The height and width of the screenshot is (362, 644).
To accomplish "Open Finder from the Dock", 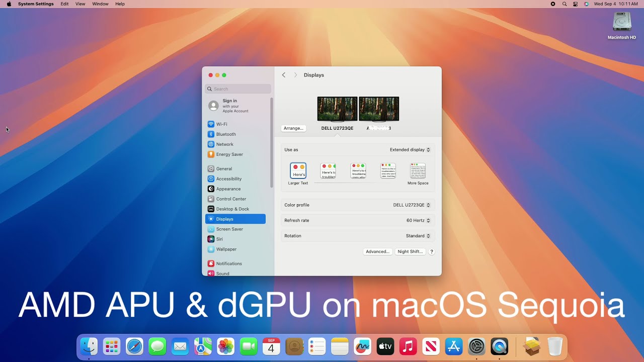I will coord(89,346).
